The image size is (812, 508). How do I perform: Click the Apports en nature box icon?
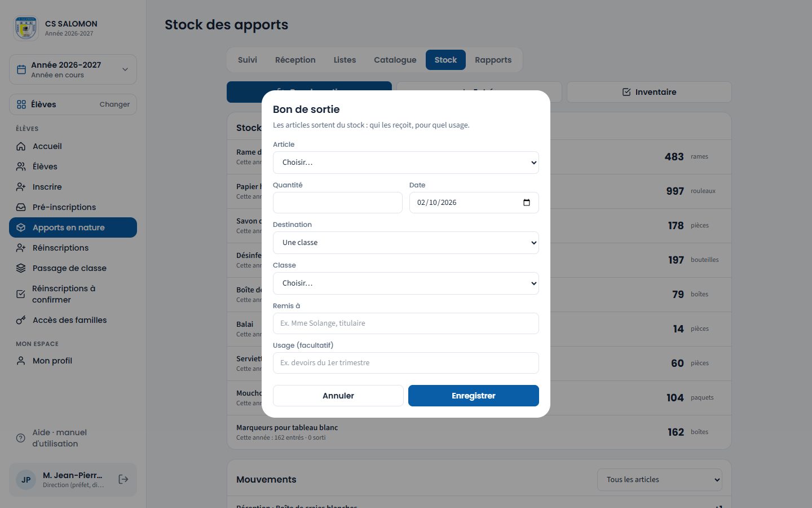coord(21,227)
